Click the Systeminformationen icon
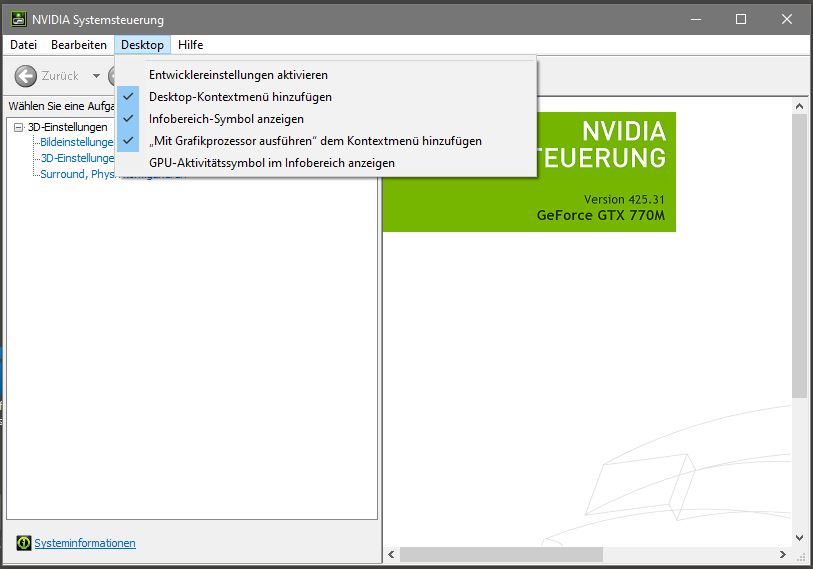Image resolution: width=813 pixels, height=569 pixels. click(23, 543)
